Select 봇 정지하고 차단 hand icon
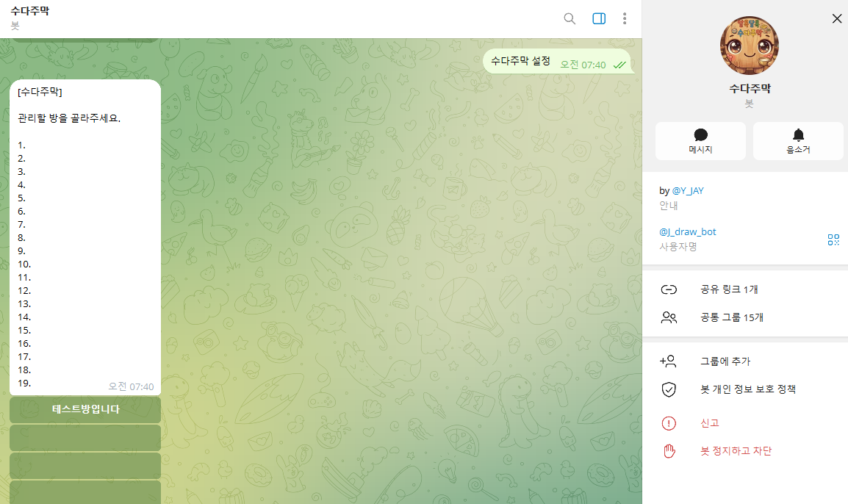 (669, 450)
